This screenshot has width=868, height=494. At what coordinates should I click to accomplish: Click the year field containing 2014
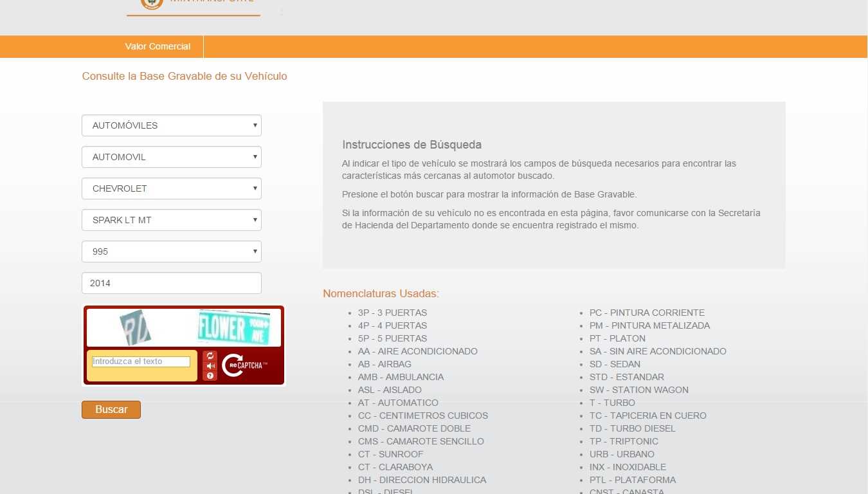tap(171, 283)
